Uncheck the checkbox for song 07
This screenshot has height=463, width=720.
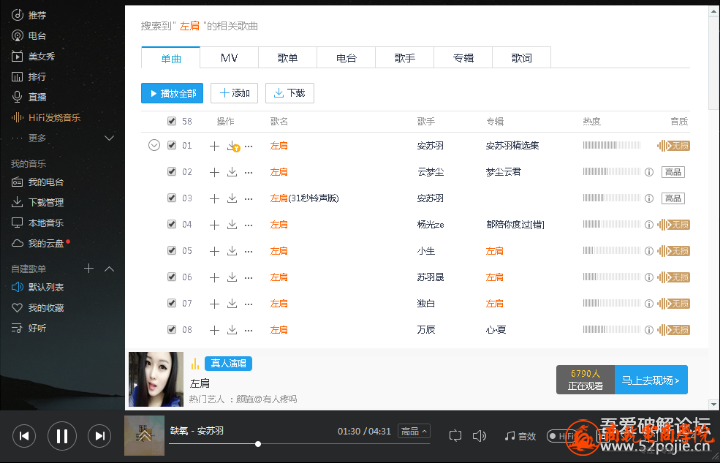172,302
